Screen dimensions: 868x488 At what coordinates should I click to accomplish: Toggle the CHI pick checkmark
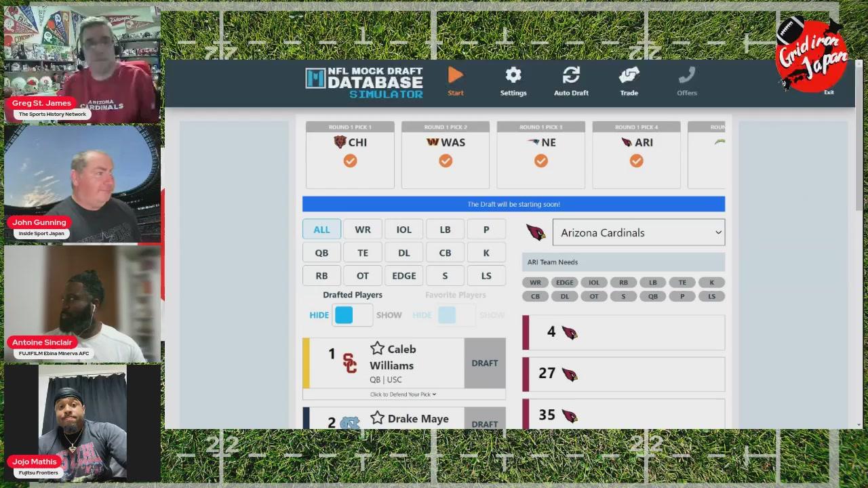pyautogui.click(x=350, y=161)
